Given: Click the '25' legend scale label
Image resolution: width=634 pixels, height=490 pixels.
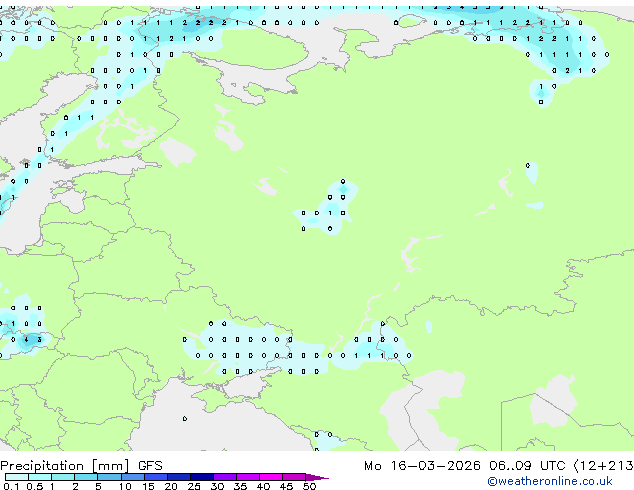Looking at the screenshot, I should pyautogui.click(x=194, y=486).
